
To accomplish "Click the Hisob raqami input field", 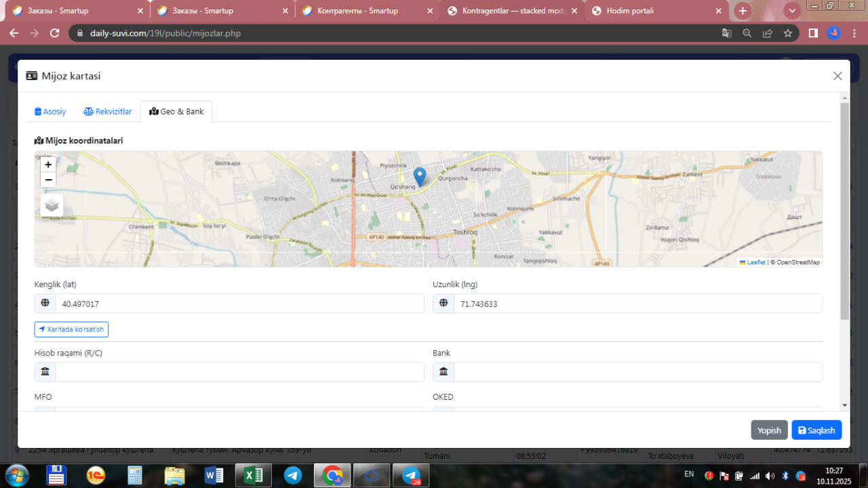I will (x=239, y=372).
